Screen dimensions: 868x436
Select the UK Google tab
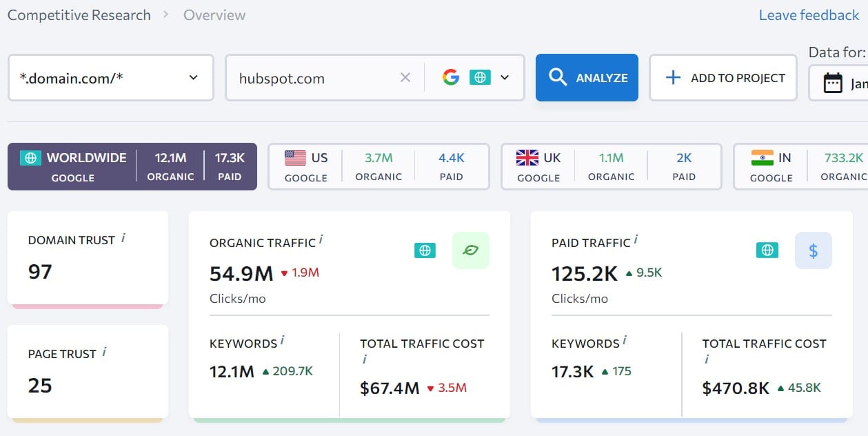[611, 166]
